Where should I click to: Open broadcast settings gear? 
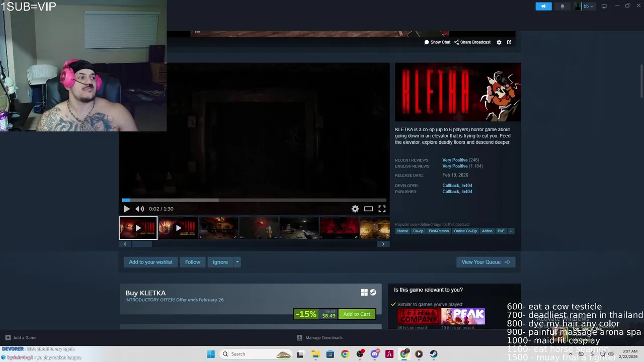tap(499, 42)
